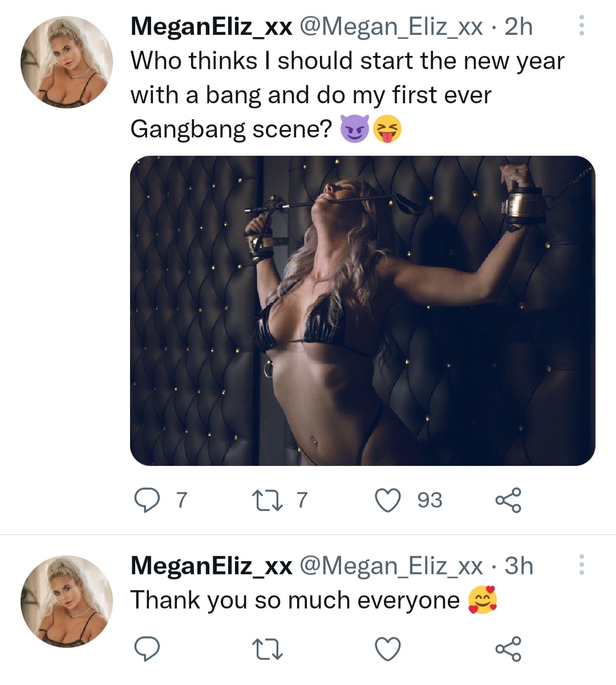Open the three-dot menu on the 3h tweet
616x685 pixels.
581,565
